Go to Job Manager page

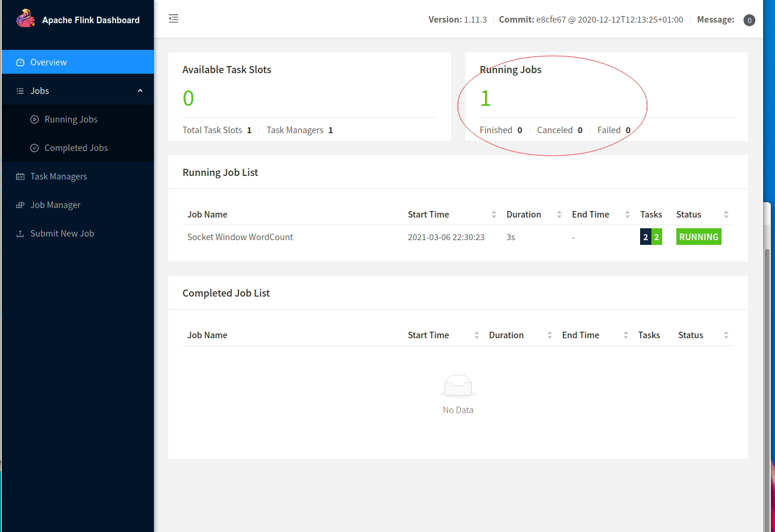point(78,204)
